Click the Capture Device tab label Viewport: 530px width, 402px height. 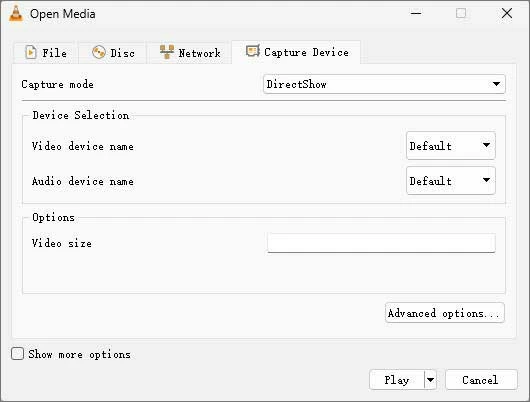306,52
